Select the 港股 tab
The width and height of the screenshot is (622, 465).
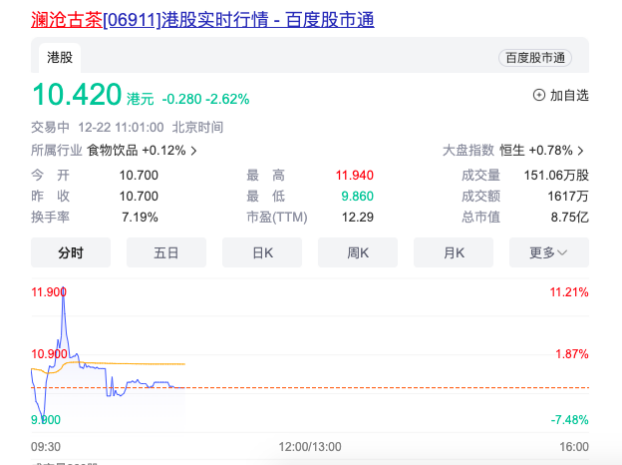click(60, 58)
